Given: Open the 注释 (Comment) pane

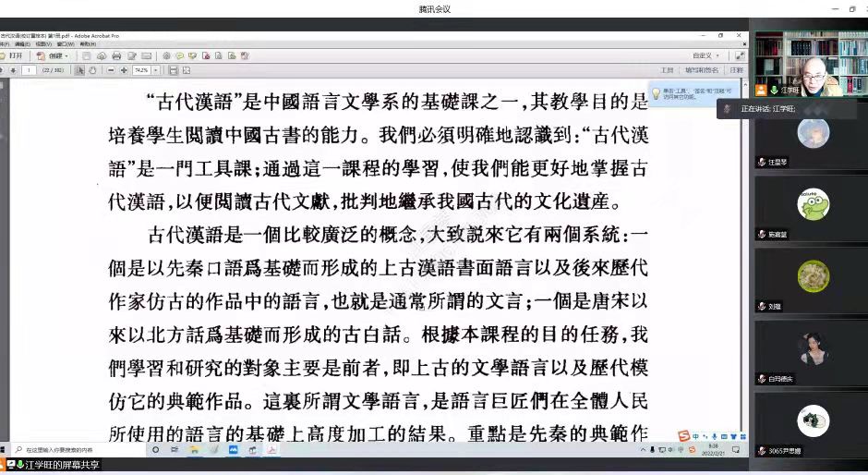Looking at the screenshot, I should point(736,70).
